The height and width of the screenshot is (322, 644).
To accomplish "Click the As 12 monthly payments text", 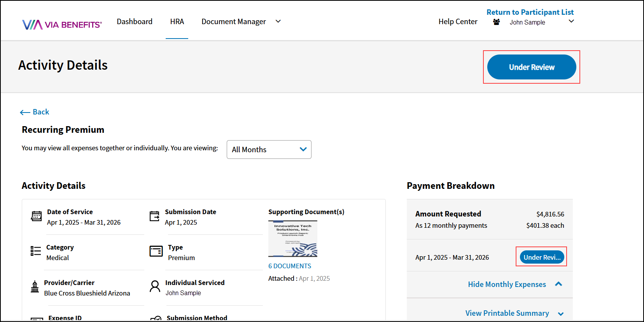I will point(451,225).
